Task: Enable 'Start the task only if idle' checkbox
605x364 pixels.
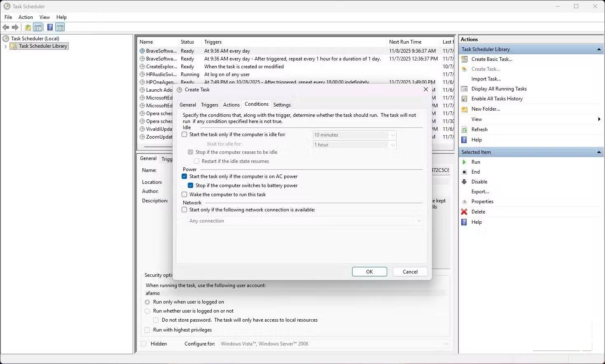Action: tap(185, 134)
